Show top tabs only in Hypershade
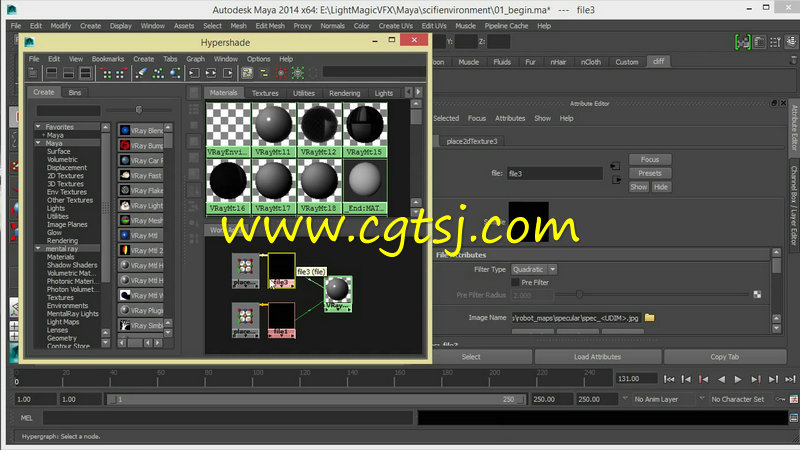 pos(52,73)
